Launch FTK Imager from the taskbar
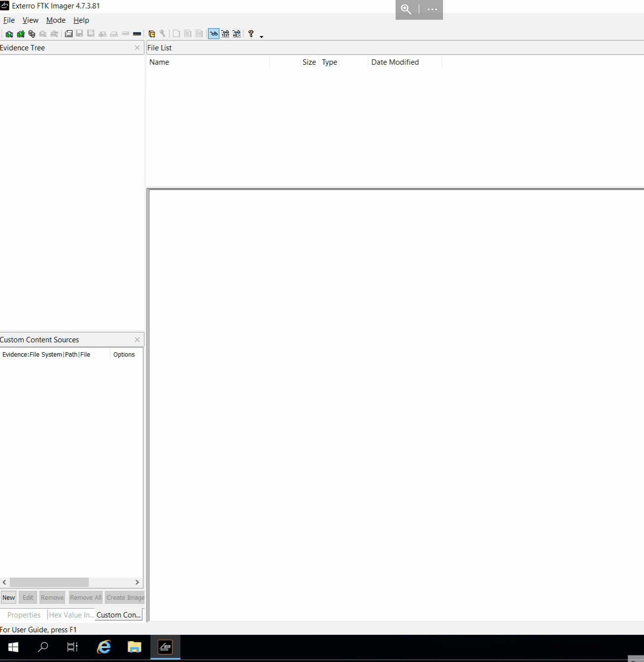Viewport: 644px width, 662px height. [x=165, y=647]
